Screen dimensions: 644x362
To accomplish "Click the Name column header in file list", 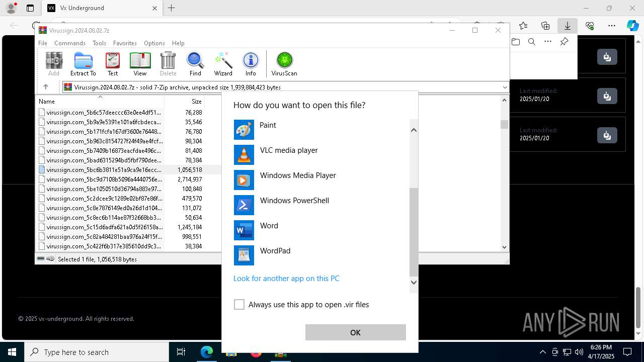I will click(101, 101).
